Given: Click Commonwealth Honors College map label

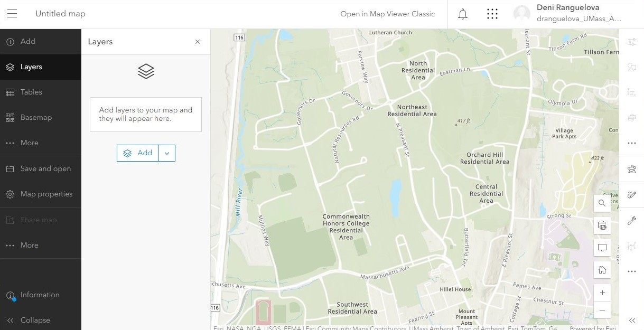Looking at the screenshot, I should (346, 227).
